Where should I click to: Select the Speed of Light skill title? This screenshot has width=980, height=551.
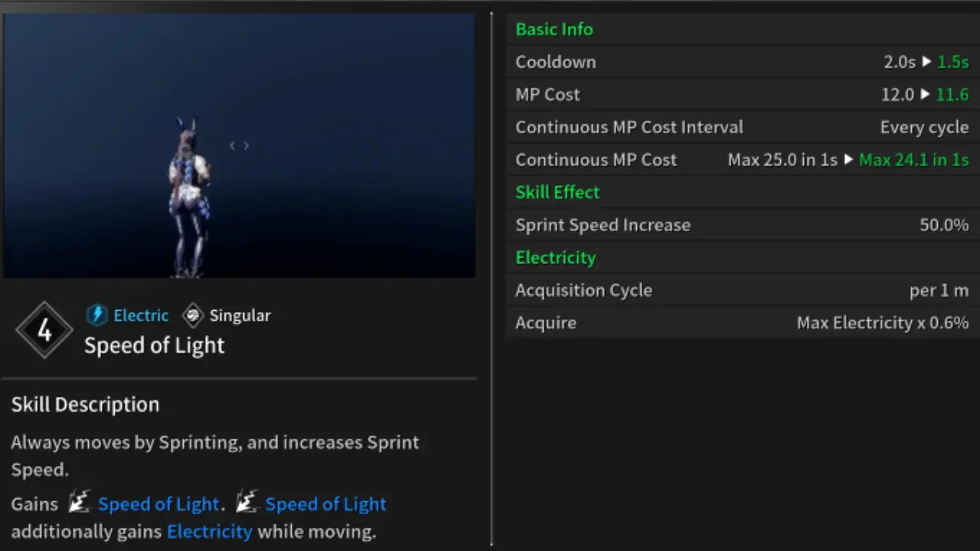pyautogui.click(x=154, y=345)
